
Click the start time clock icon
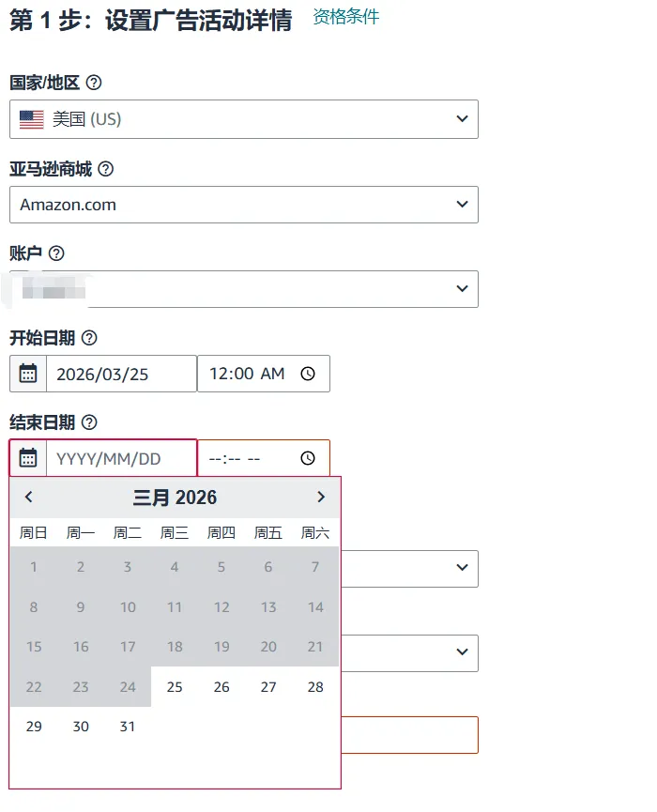(308, 374)
